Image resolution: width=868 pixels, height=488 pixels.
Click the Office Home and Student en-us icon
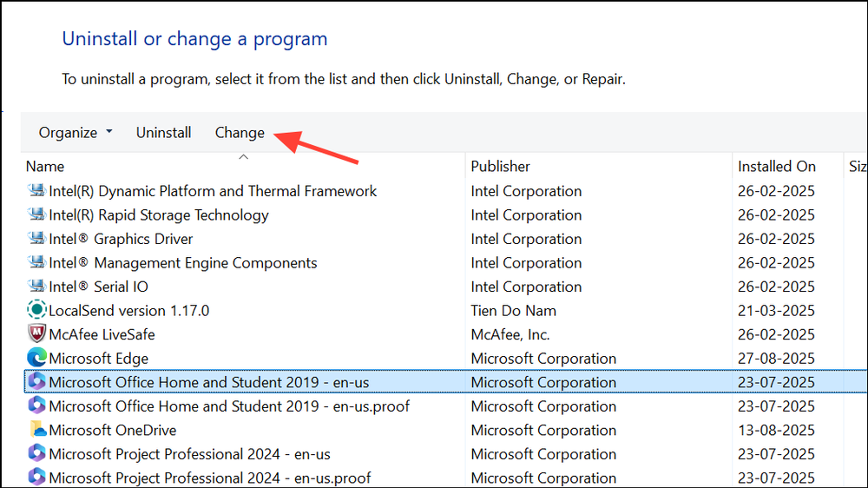[36, 382]
